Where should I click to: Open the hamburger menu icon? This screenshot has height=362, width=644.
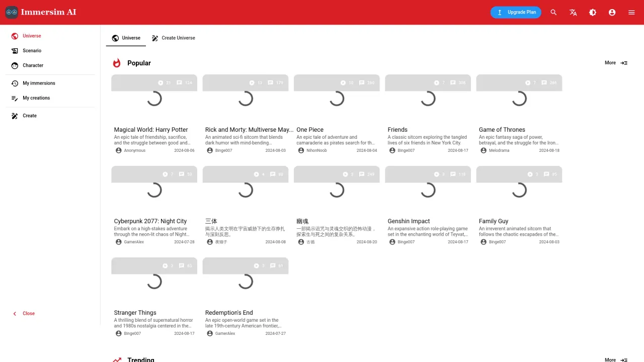(x=631, y=13)
